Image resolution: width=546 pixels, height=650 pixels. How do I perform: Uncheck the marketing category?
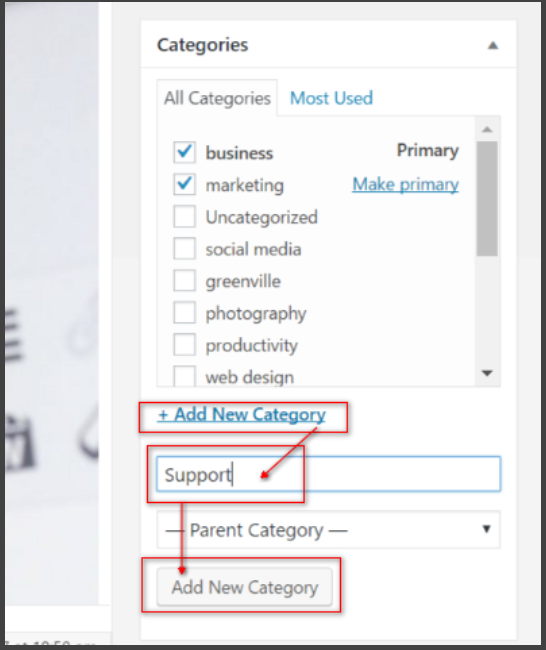(184, 184)
